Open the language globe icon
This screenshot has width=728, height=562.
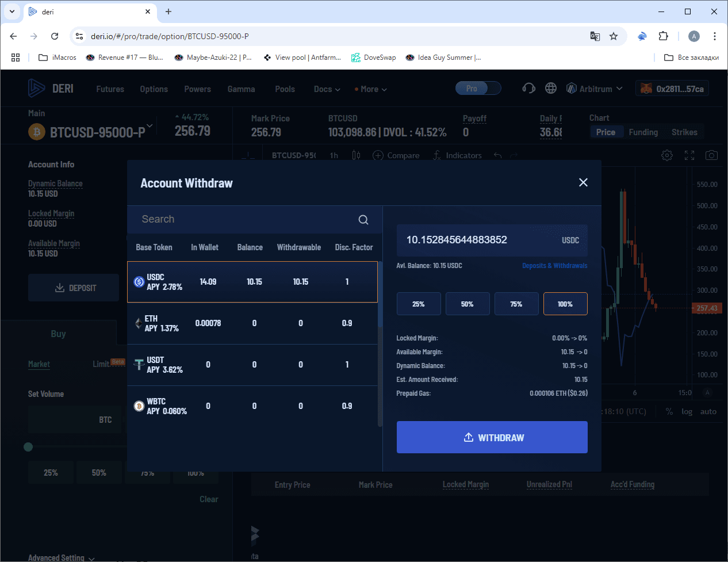(551, 88)
